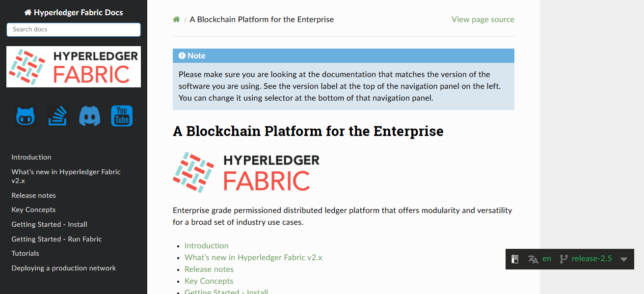Expand the Tutorials navigation entry

(x=25, y=253)
